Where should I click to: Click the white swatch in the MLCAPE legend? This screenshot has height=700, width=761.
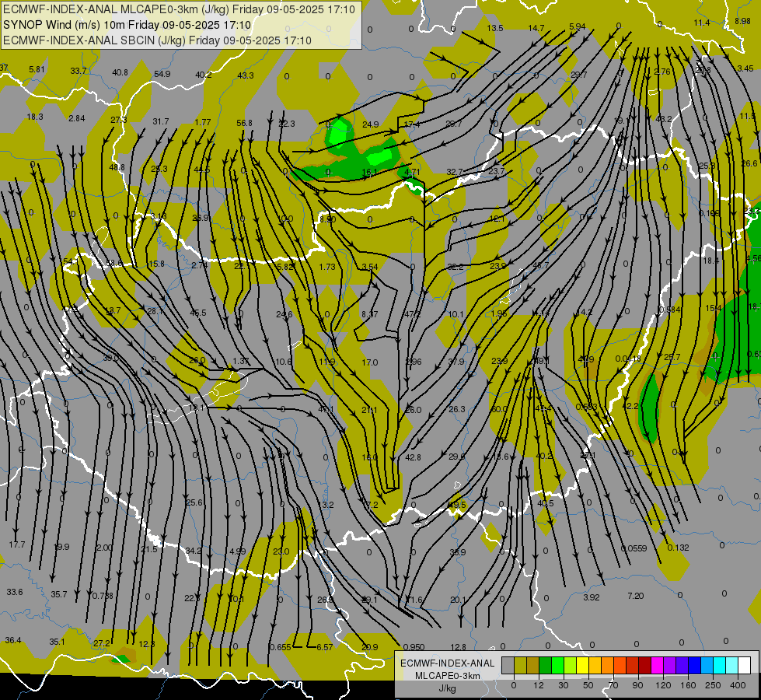[745, 665]
